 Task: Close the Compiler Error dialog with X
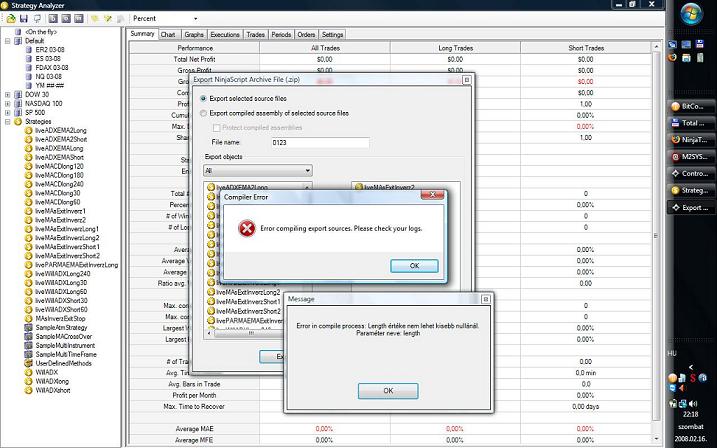pos(432,195)
